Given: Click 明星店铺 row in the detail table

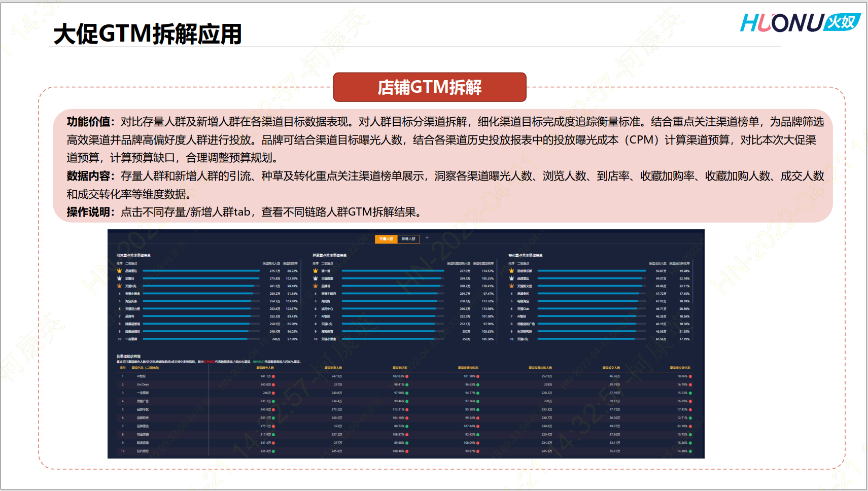Looking at the screenshot, I should 405,435.
